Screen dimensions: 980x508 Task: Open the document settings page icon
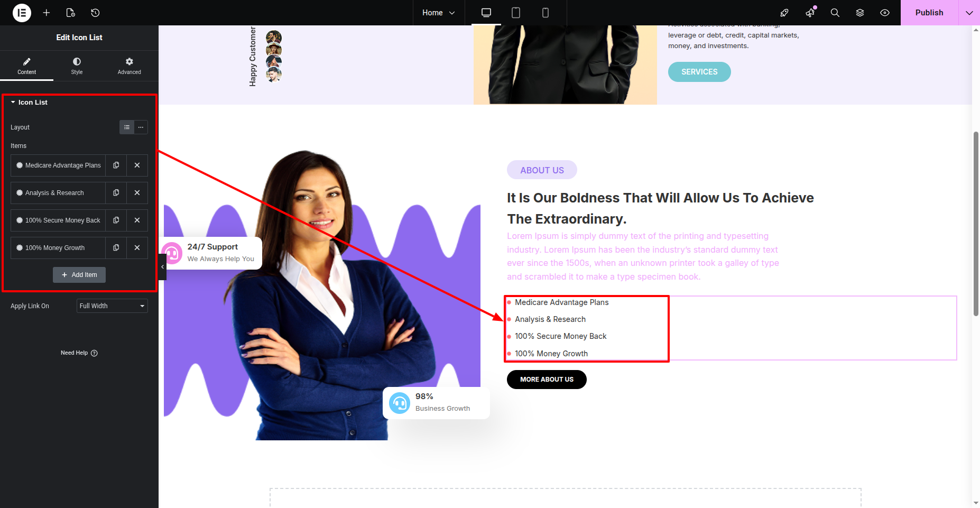71,13
